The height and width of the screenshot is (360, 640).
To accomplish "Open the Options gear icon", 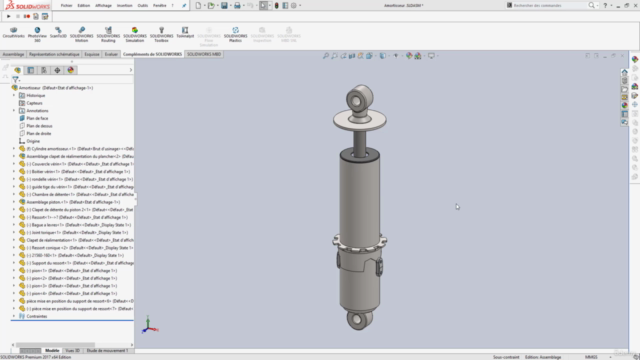I will click(293, 5).
